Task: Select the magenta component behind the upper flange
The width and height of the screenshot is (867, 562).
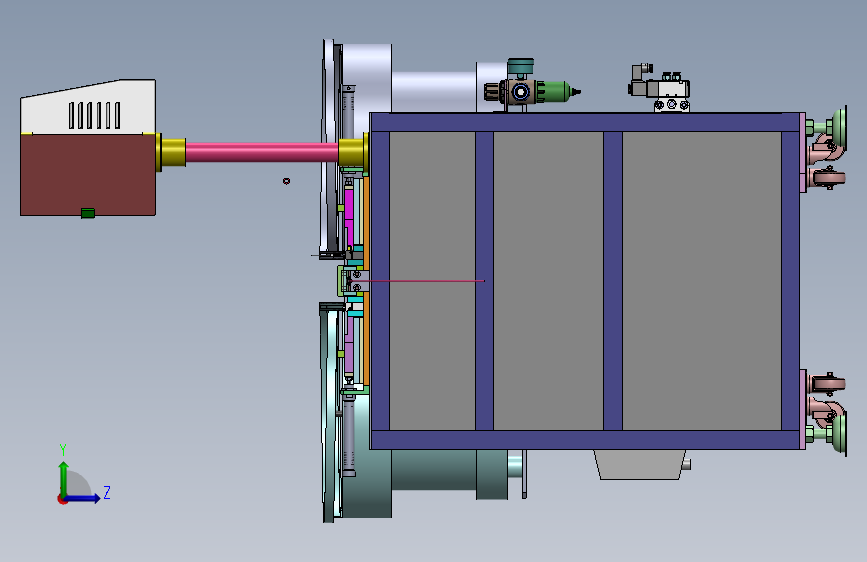Action: 349,217
